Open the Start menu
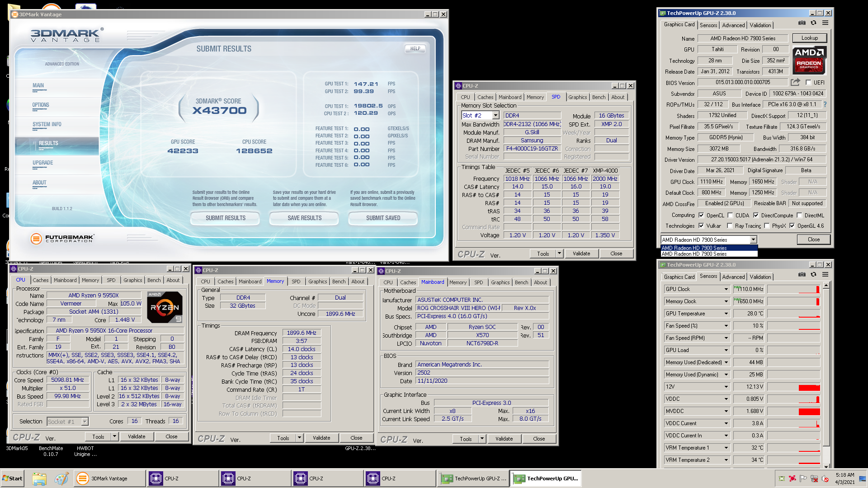Viewport: 868px width, 488px height. (12, 479)
